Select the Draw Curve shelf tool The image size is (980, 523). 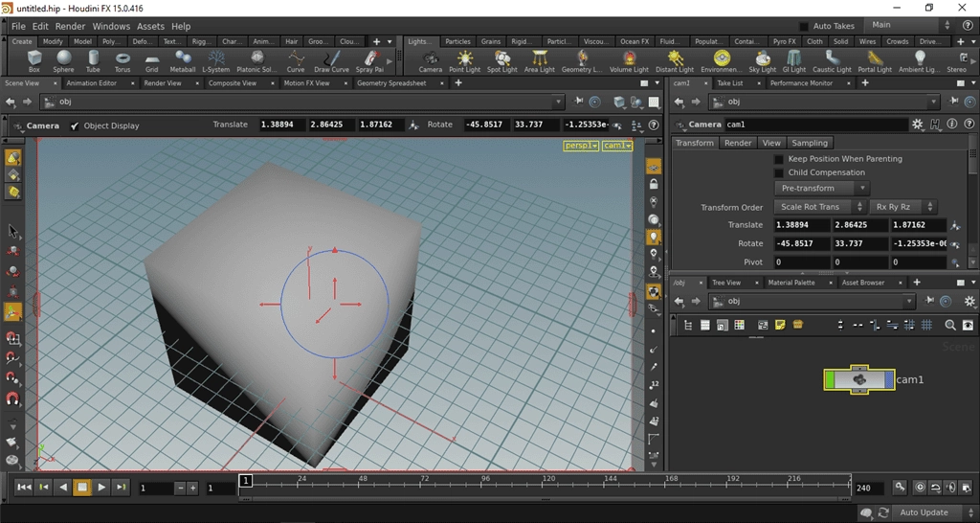point(331,61)
